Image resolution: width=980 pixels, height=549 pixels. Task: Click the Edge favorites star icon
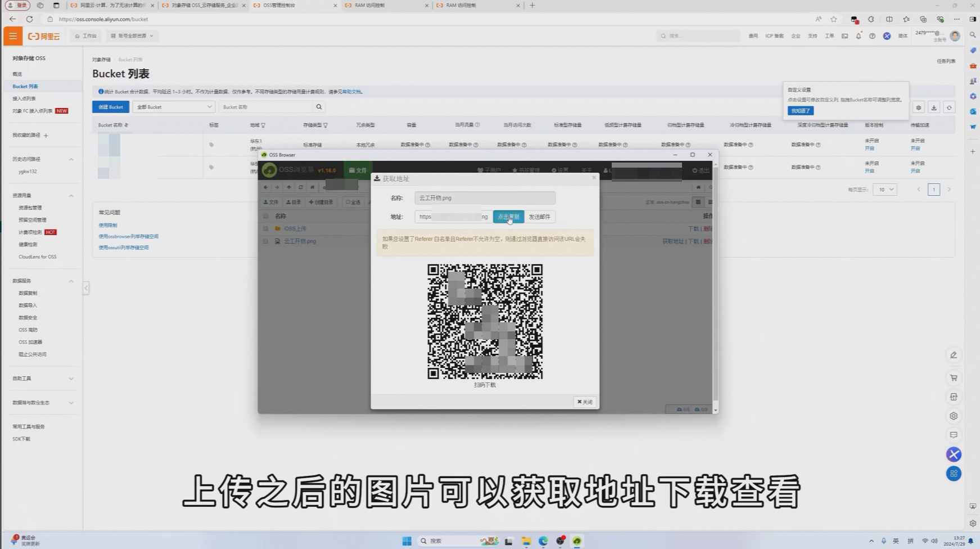pyautogui.click(x=834, y=19)
